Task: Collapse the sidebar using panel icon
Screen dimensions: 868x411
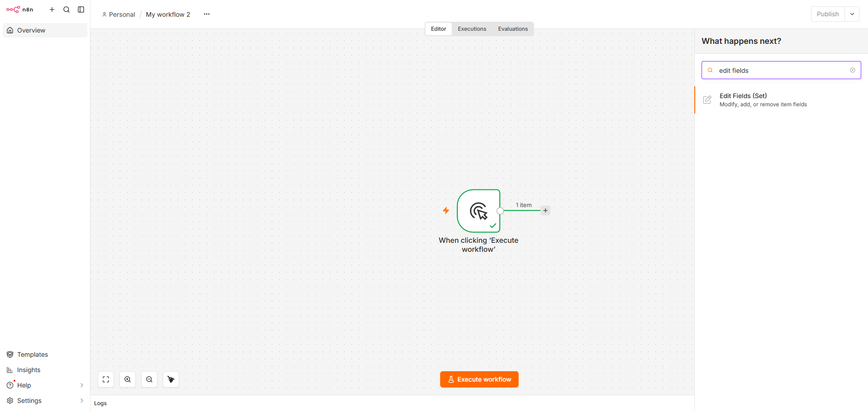Action: pyautogui.click(x=81, y=9)
